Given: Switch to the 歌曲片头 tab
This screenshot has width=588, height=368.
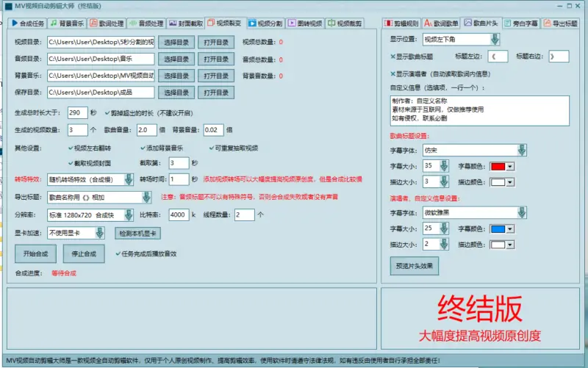Looking at the screenshot, I should point(481,23).
